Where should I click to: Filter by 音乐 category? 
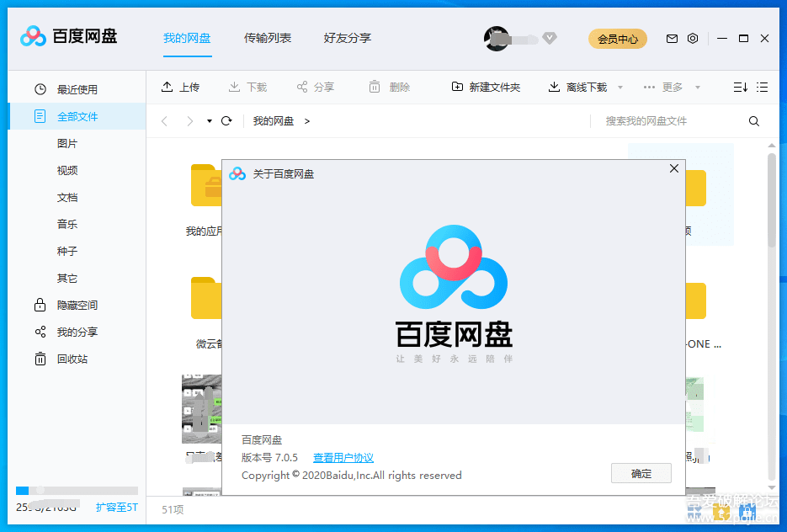click(x=67, y=225)
